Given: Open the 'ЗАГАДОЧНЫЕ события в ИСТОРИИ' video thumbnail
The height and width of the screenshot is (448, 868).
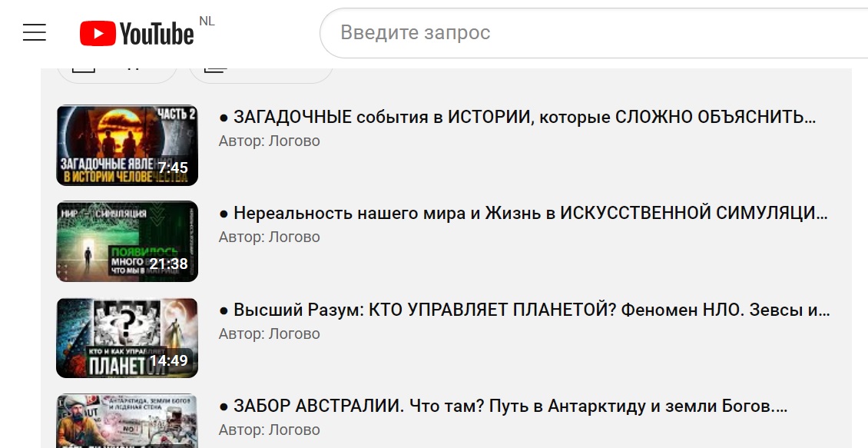Looking at the screenshot, I should pos(128,145).
